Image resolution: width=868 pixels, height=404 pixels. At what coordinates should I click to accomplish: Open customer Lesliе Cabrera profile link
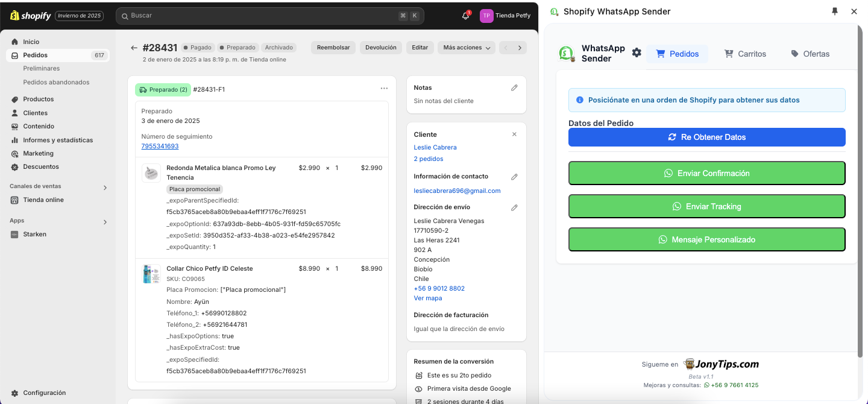tap(435, 147)
